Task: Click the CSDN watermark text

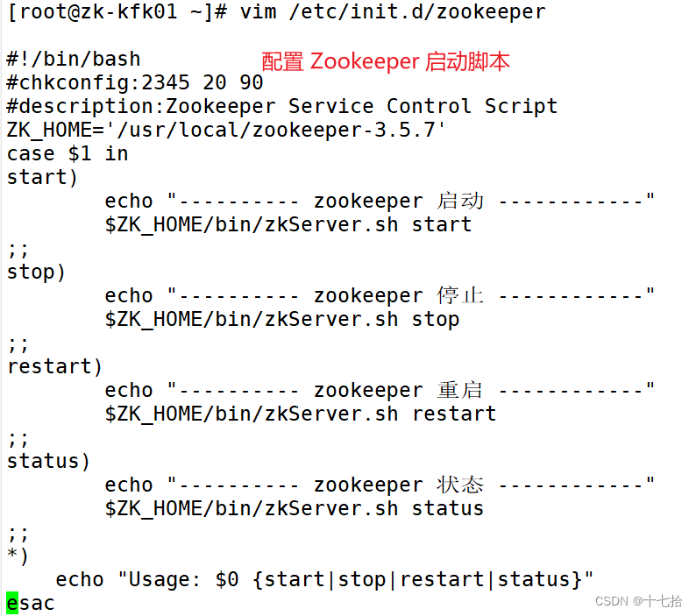Action: tap(638, 601)
